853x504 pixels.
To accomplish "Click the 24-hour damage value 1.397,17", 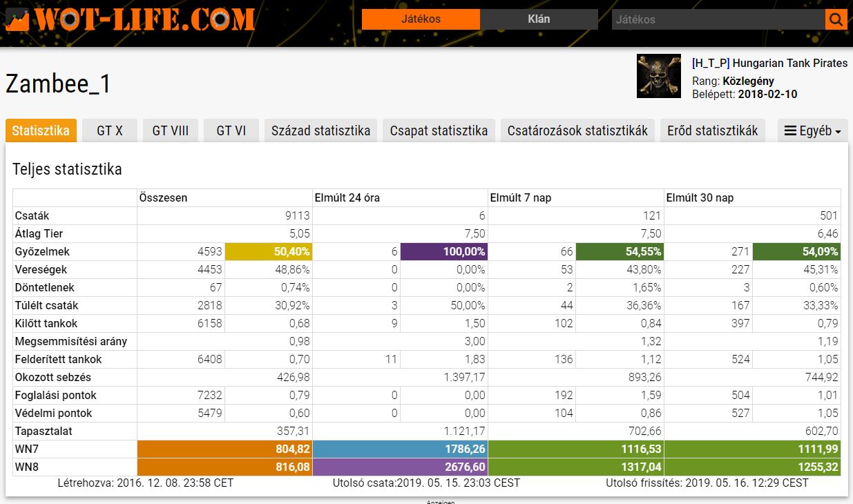I will [x=463, y=378].
